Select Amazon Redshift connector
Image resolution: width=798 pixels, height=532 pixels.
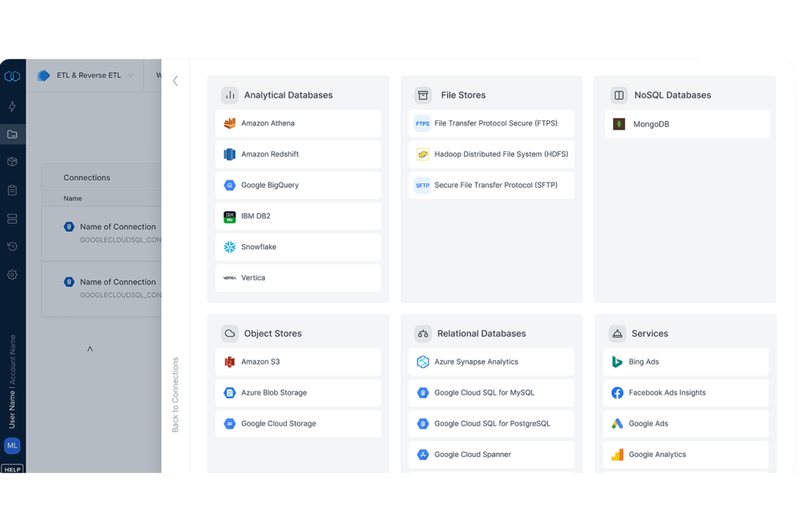click(x=298, y=154)
